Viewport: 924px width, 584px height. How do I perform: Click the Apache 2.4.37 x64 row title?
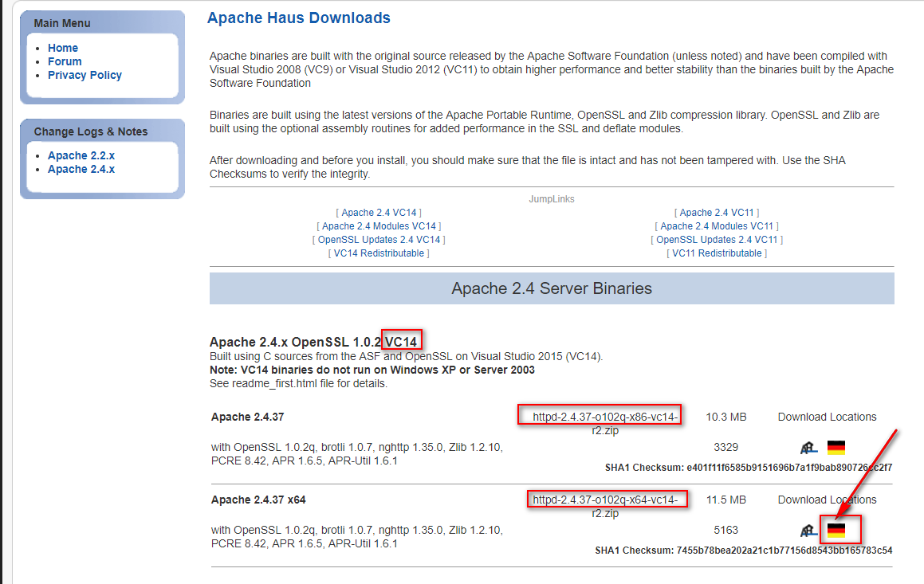pyautogui.click(x=258, y=500)
